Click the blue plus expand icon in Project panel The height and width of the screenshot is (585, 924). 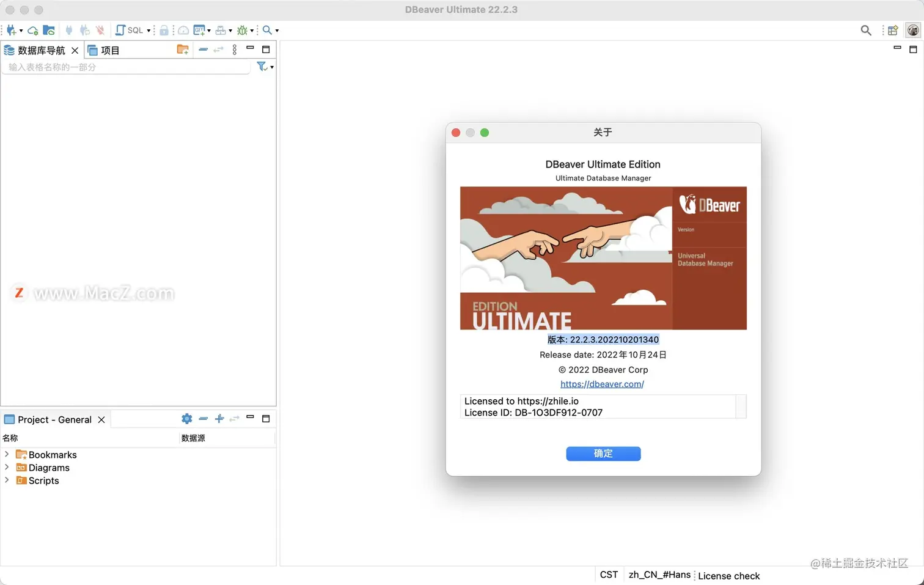[x=219, y=419]
